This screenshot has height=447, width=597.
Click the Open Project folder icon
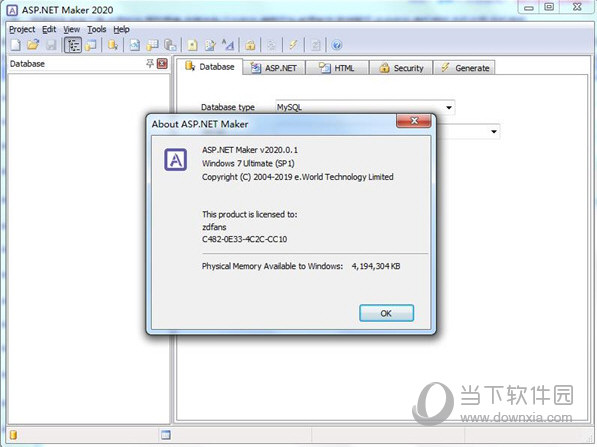[33, 45]
